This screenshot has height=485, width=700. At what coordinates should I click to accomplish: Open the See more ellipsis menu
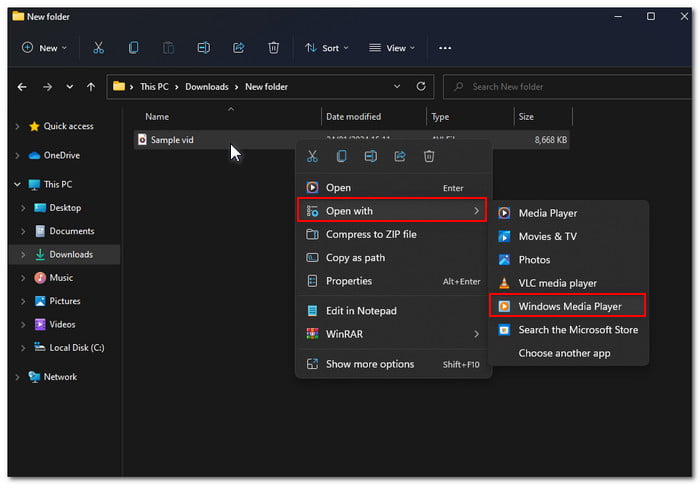[445, 48]
